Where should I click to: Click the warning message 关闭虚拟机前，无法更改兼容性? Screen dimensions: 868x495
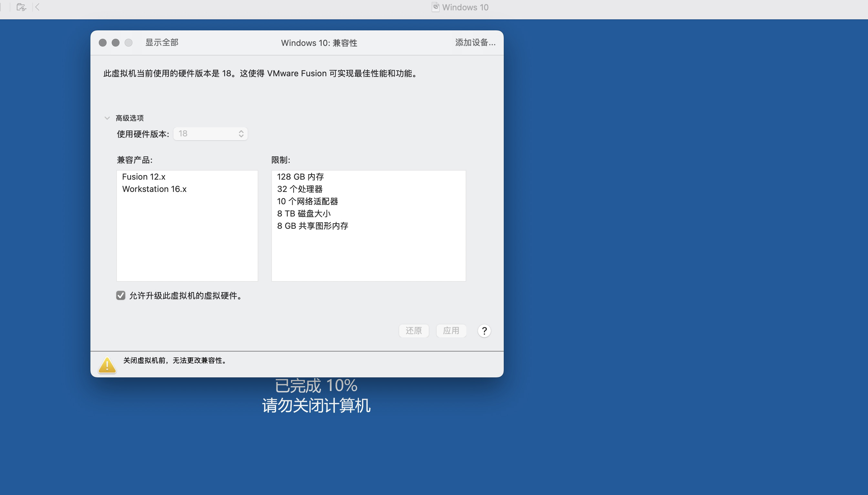(176, 360)
